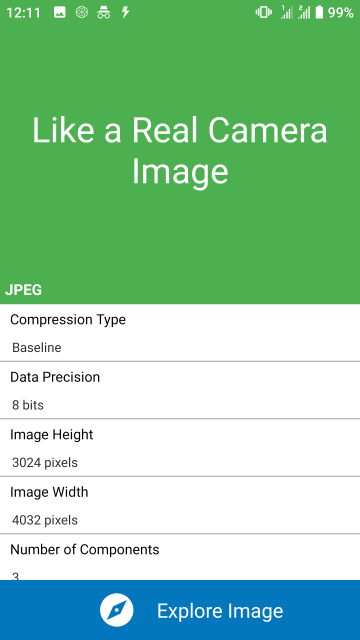
Task: Tap the vibrate mode status icon
Action: tap(264, 13)
